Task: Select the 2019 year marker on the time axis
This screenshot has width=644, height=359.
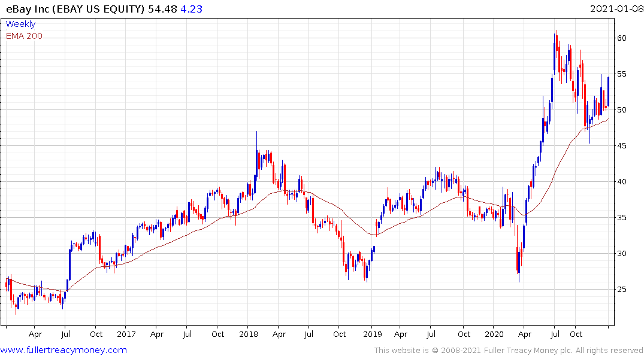Action: pyautogui.click(x=373, y=334)
